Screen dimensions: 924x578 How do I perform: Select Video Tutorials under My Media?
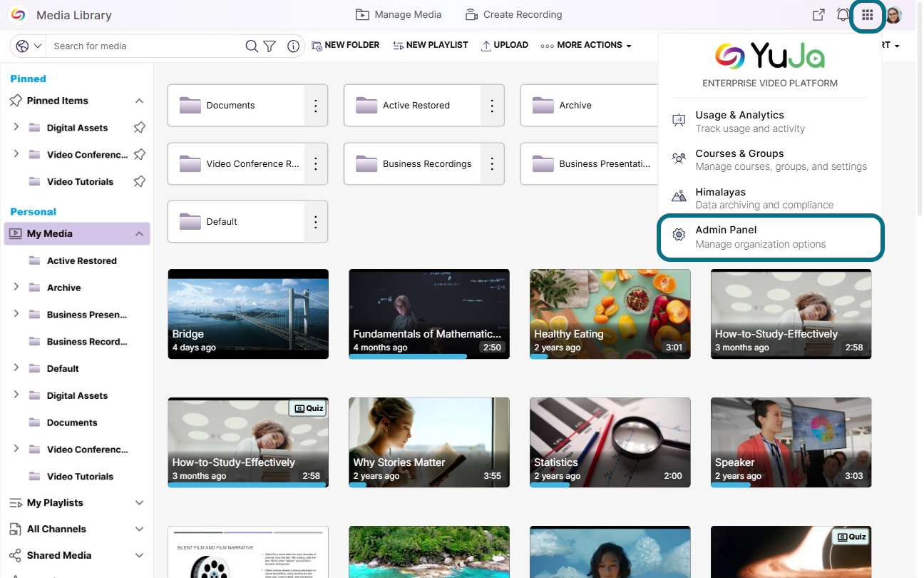point(80,477)
